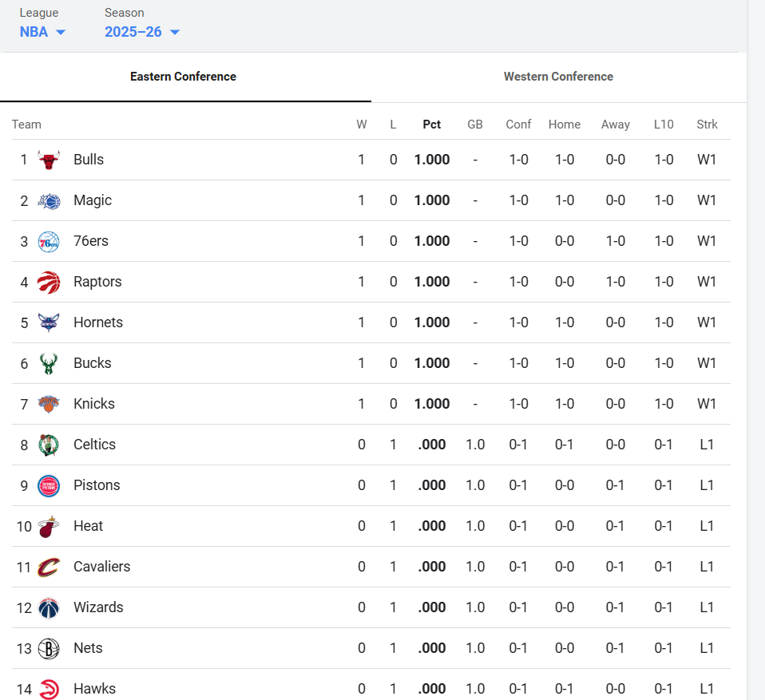
Task: Click the L10 column header
Action: click(x=664, y=125)
